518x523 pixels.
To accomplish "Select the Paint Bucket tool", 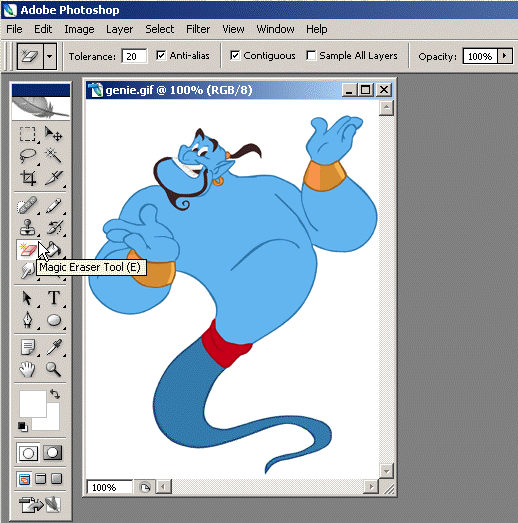I will tap(55, 249).
